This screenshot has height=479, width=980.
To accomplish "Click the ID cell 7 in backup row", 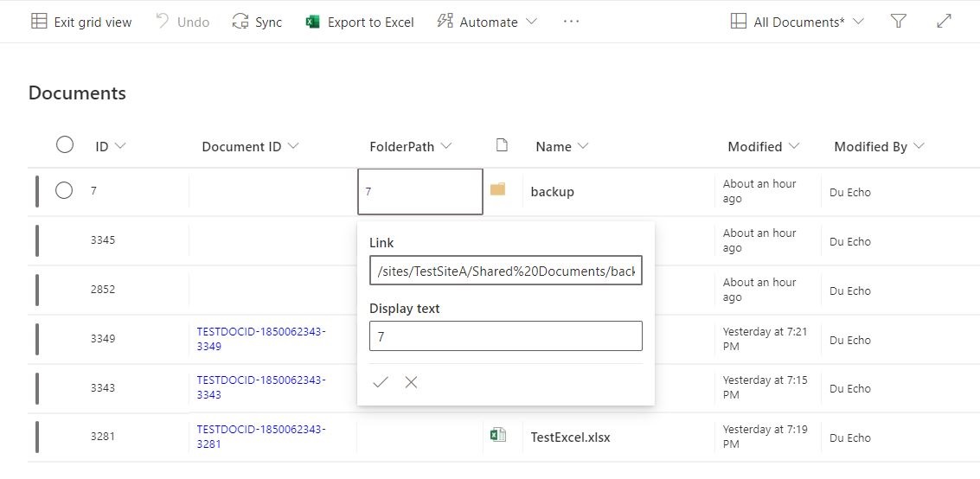I will [x=93, y=190].
